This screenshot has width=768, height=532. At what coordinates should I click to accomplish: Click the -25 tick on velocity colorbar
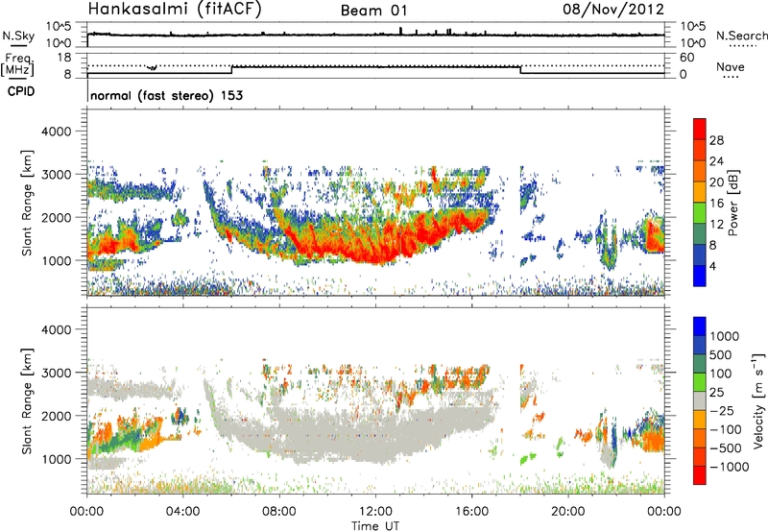pos(722,410)
